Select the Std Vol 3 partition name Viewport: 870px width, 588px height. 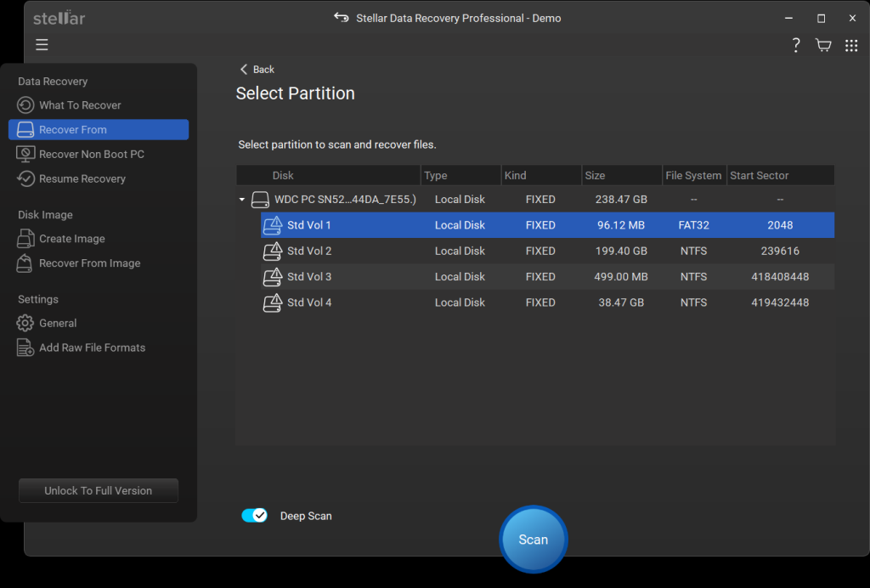[309, 277]
